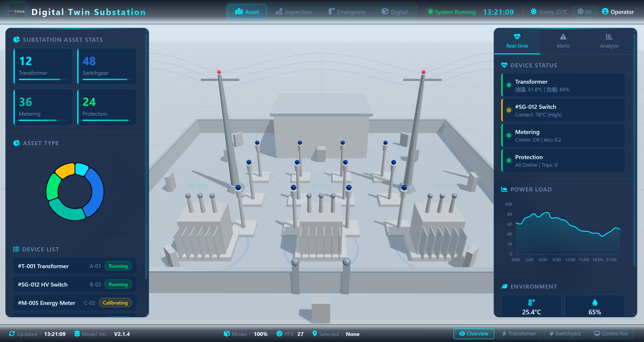Viewport: 644px width, 342px height.
Task: Open the Alerts tab
Action: click(563, 41)
